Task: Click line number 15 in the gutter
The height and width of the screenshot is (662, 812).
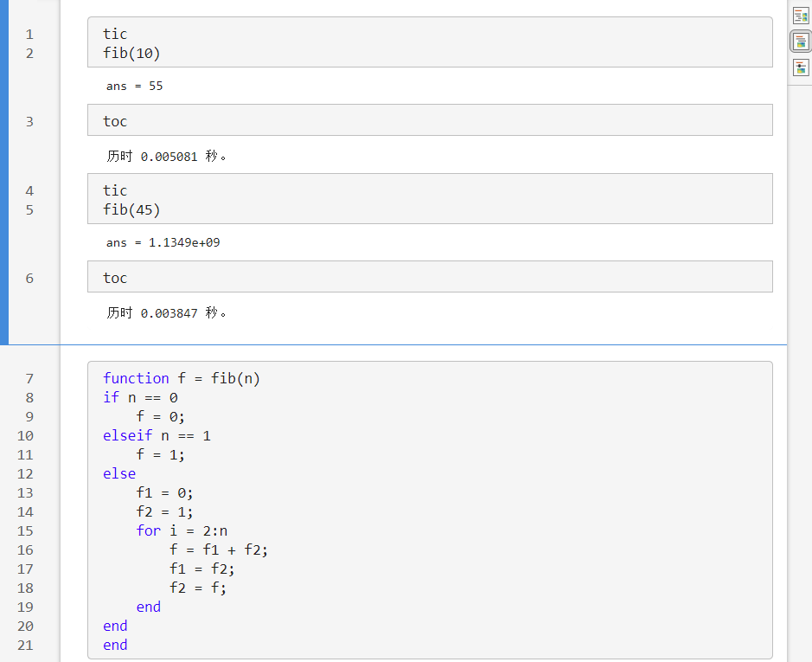Action: [x=25, y=530]
